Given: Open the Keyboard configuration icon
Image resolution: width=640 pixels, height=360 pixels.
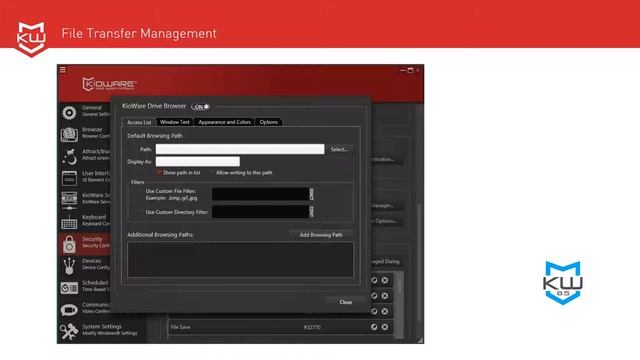Looking at the screenshot, I should 69,223.
